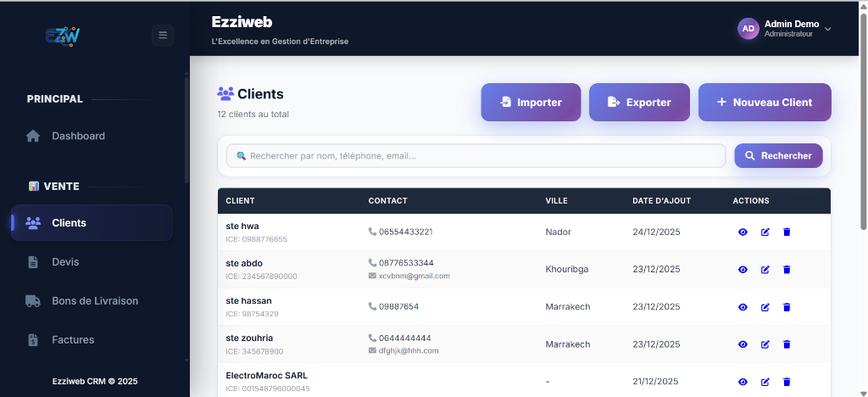
Task: Click the client name ste abdo
Action: click(x=244, y=263)
